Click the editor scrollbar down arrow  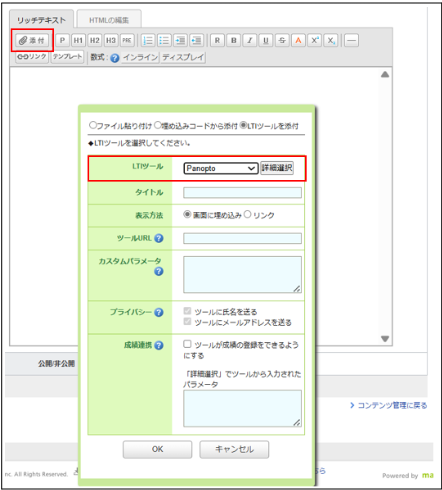tap(385, 339)
